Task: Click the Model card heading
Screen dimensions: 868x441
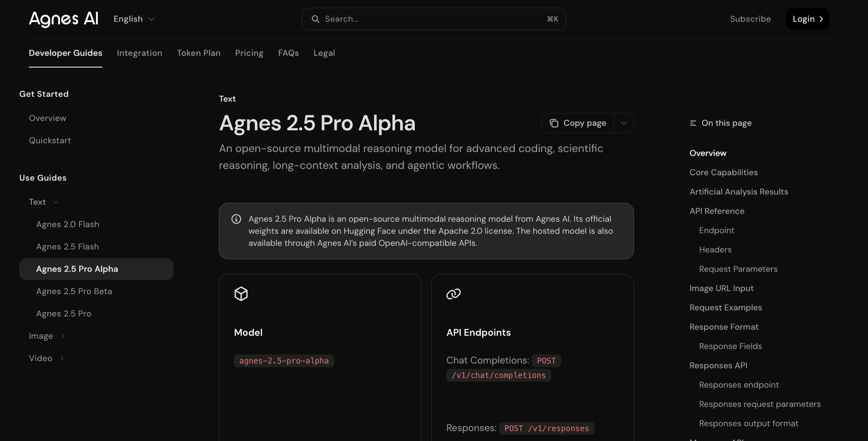Action: (248, 332)
